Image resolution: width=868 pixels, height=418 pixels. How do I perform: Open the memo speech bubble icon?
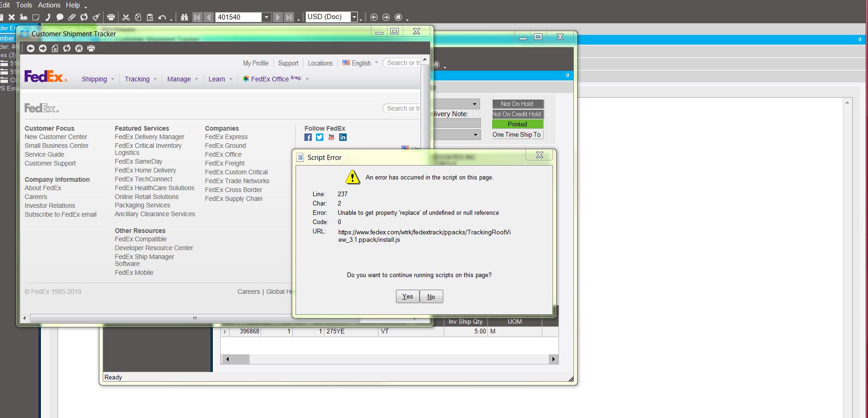59,17
